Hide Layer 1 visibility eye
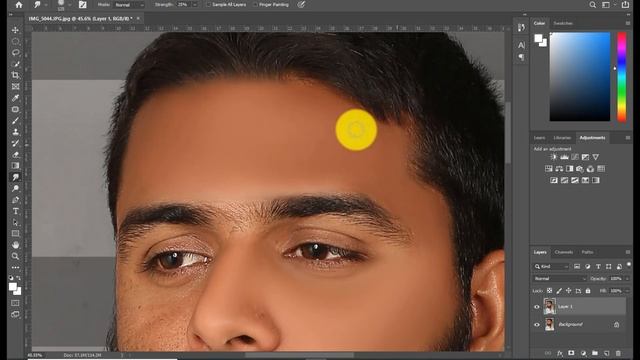Viewport: 640px width, 360px height. pyautogui.click(x=537, y=307)
